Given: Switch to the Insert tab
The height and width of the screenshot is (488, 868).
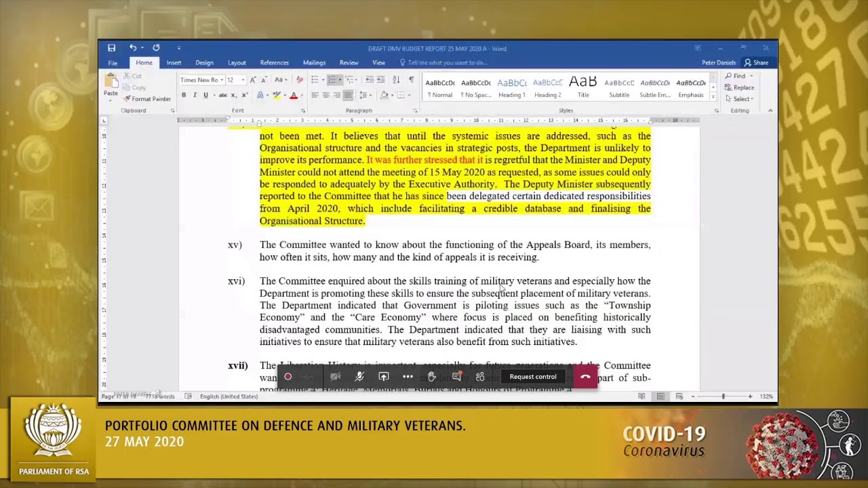Looking at the screenshot, I should click(174, 62).
